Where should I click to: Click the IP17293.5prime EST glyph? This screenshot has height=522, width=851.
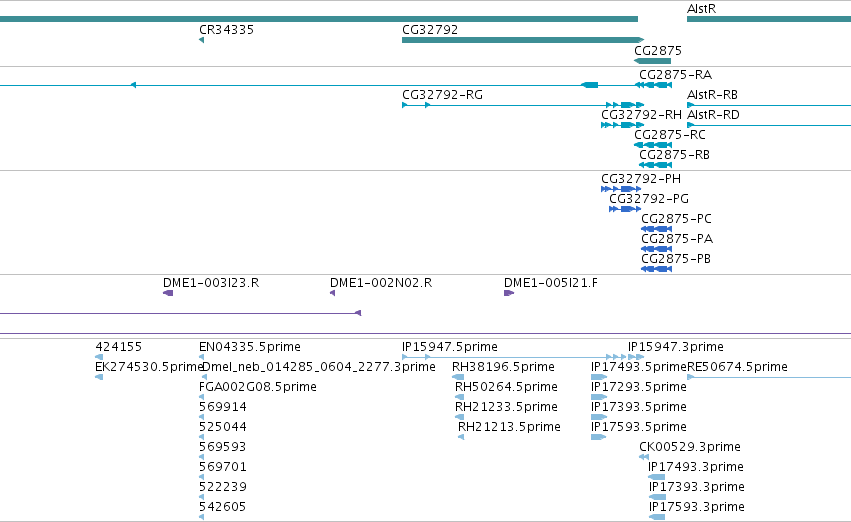599,397
